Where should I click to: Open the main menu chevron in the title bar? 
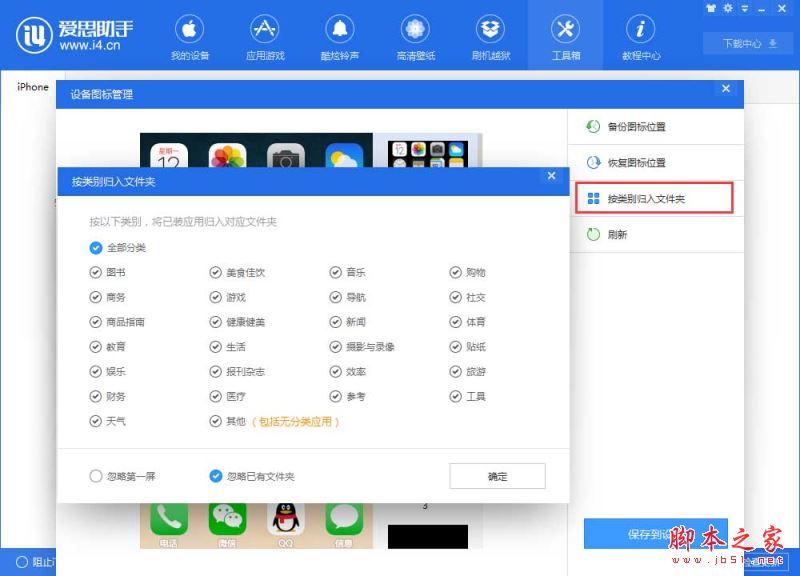(744, 9)
